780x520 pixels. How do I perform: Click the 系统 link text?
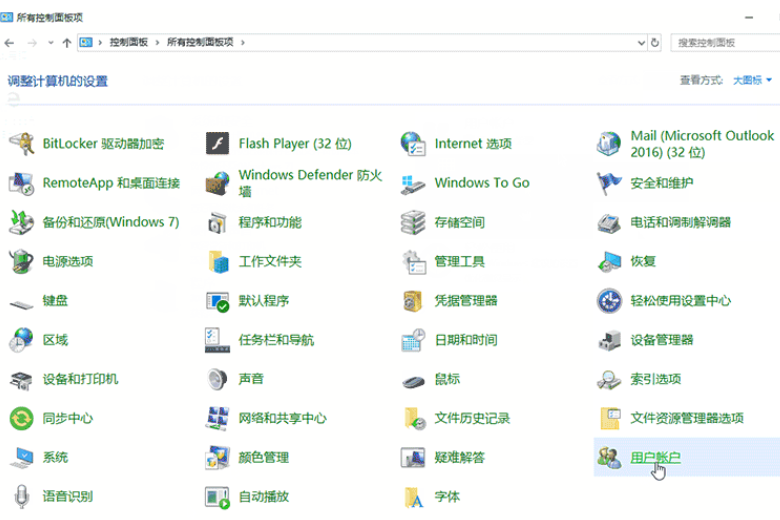[x=55, y=457]
